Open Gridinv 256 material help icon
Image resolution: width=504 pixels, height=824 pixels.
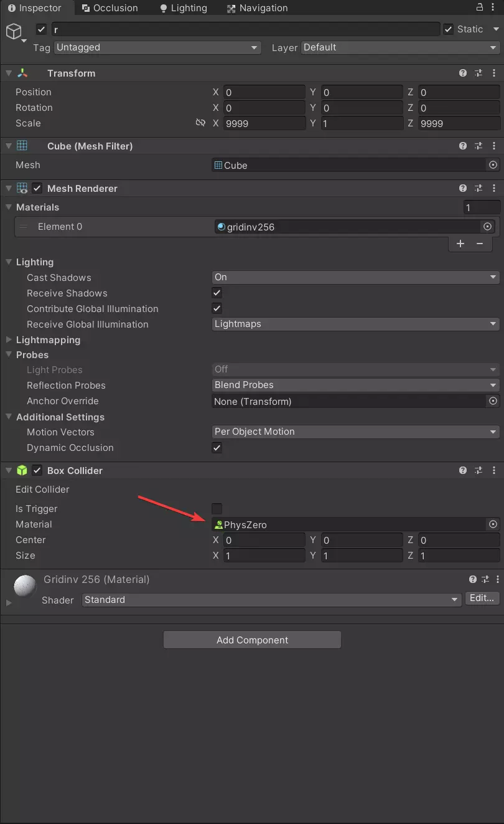pyautogui.click(x=473, y=580)
